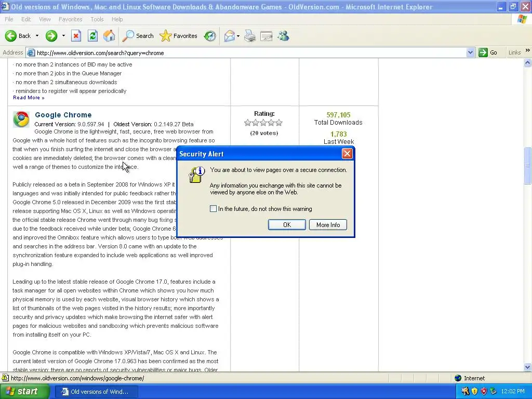Screen dimensions: 532x399
Task: Click the vertical scrollbar thumb
Action: click(x=527, y=166)
